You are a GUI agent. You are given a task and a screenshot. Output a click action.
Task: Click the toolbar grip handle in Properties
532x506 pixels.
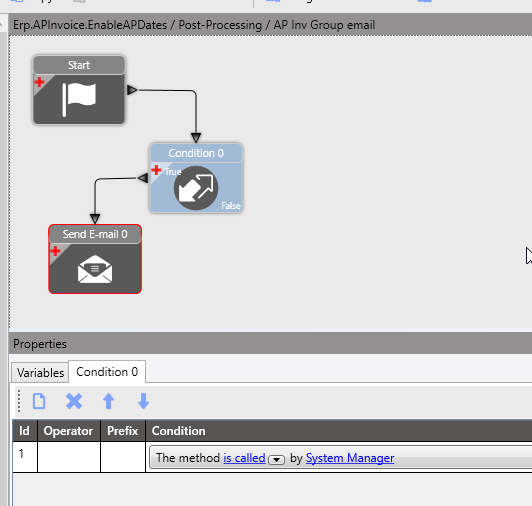pos(19,401)
